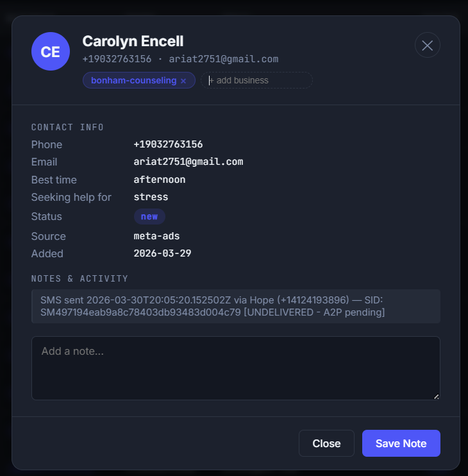468x476 pixels.
Task: Click the afternoon Best time value
Action: [160, 180]
